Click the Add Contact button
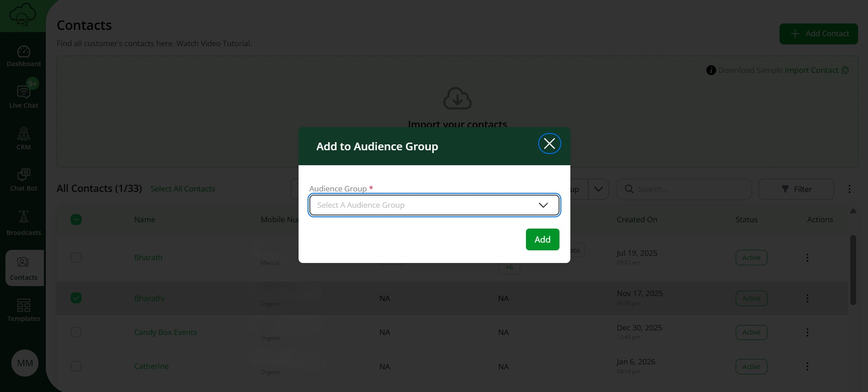Image resolution: width=868 pixels, height=392 pixels. (x=818, y=34)
